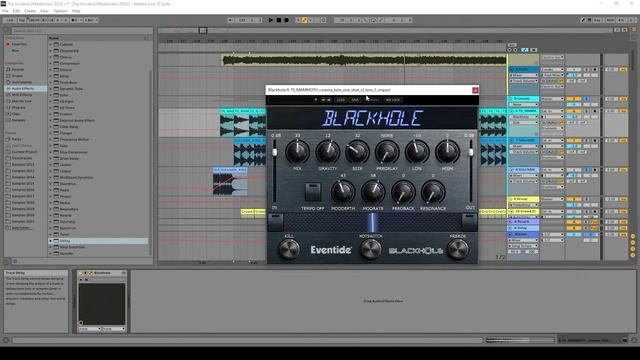
Task: Select the A Reverb return track header
Action: [x=523, y=222]
